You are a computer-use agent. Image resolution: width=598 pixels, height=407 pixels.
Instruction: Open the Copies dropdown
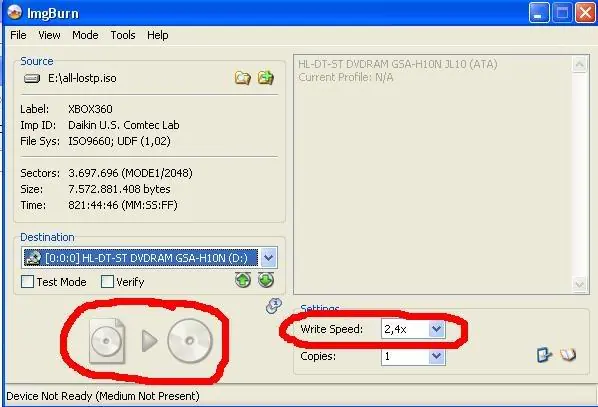click(436, 356)
